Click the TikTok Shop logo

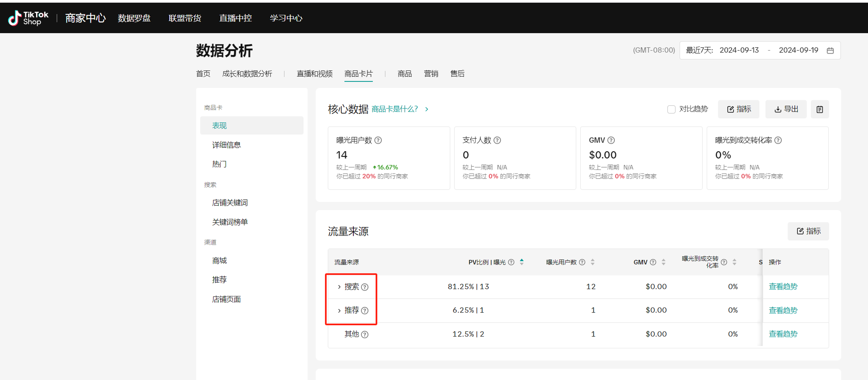point(28,18)
